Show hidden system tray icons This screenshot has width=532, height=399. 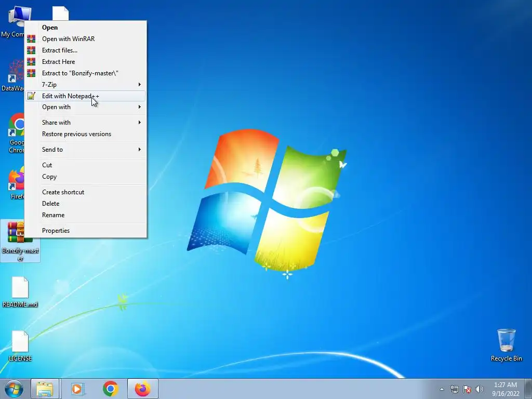point(442,389)
